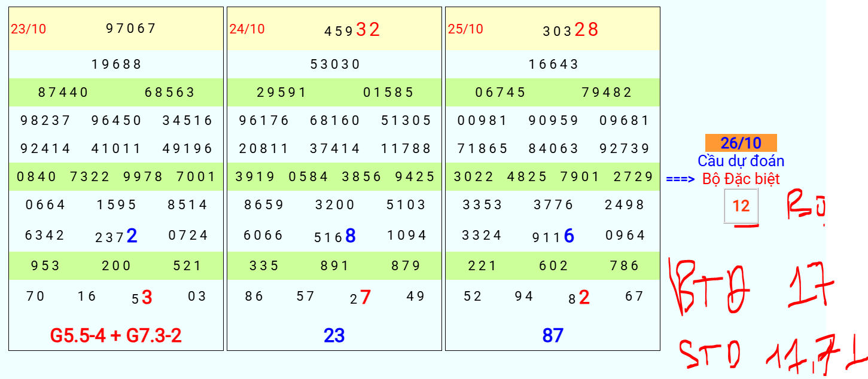
Task: Select fourth prize number 4825
Action: 527,176
